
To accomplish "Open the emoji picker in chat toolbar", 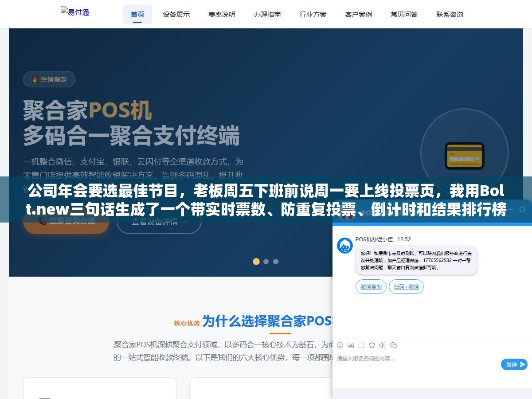I will (x=340, y=345).
